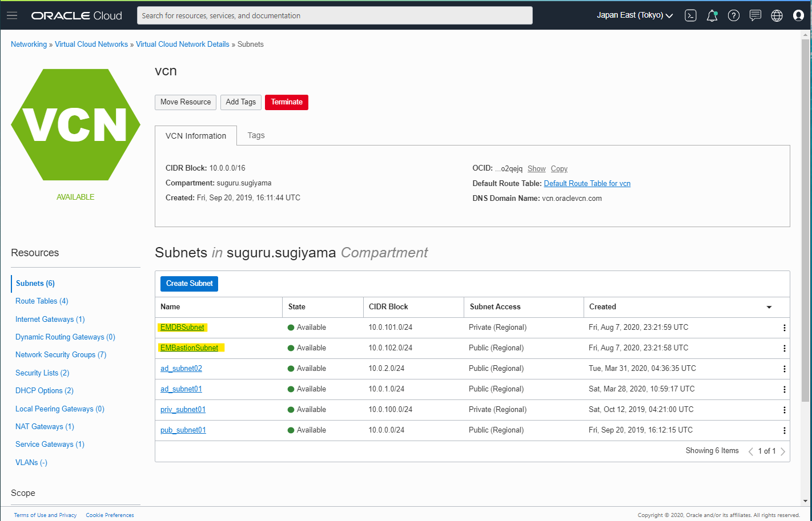Open Cloud Shell terminal

click(690, 15)
